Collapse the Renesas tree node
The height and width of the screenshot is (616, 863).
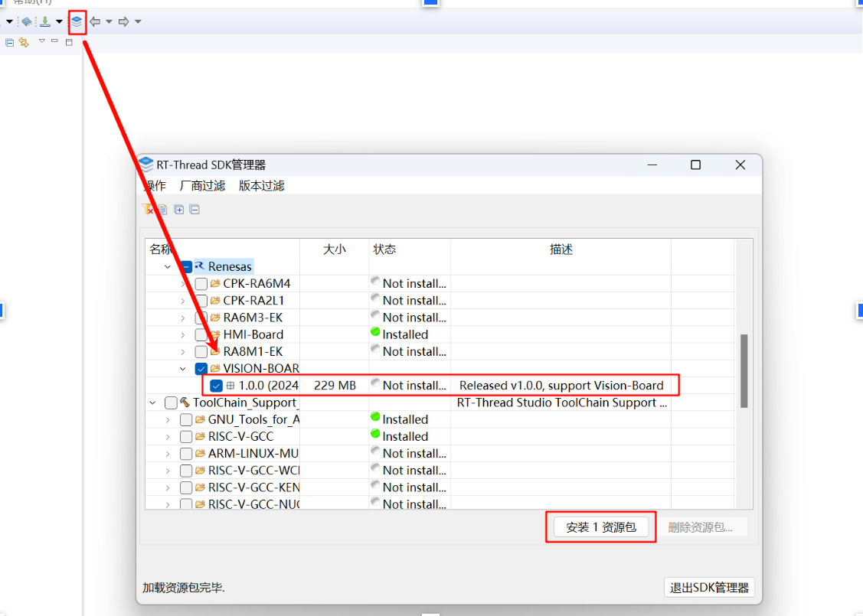pos(168,267)
